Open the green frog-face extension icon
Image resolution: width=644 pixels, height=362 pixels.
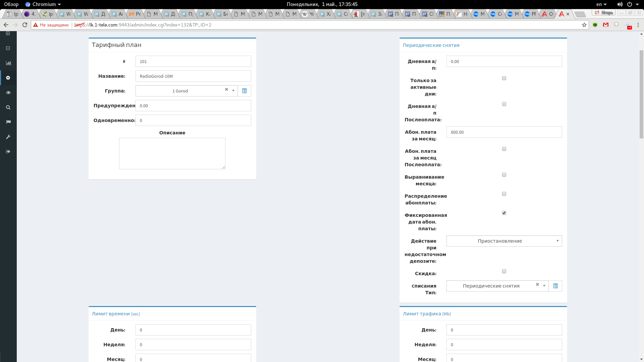click(x=595, y=25)
